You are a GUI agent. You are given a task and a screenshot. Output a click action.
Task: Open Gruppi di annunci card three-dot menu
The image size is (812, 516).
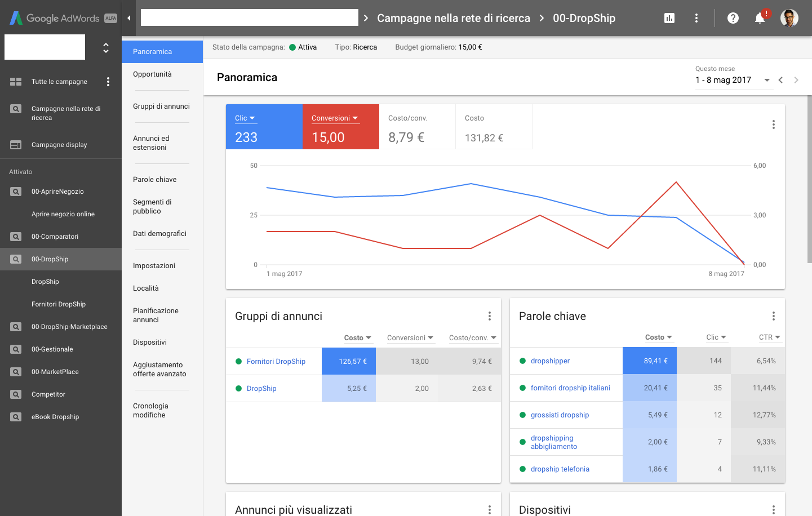click(490, 316)
